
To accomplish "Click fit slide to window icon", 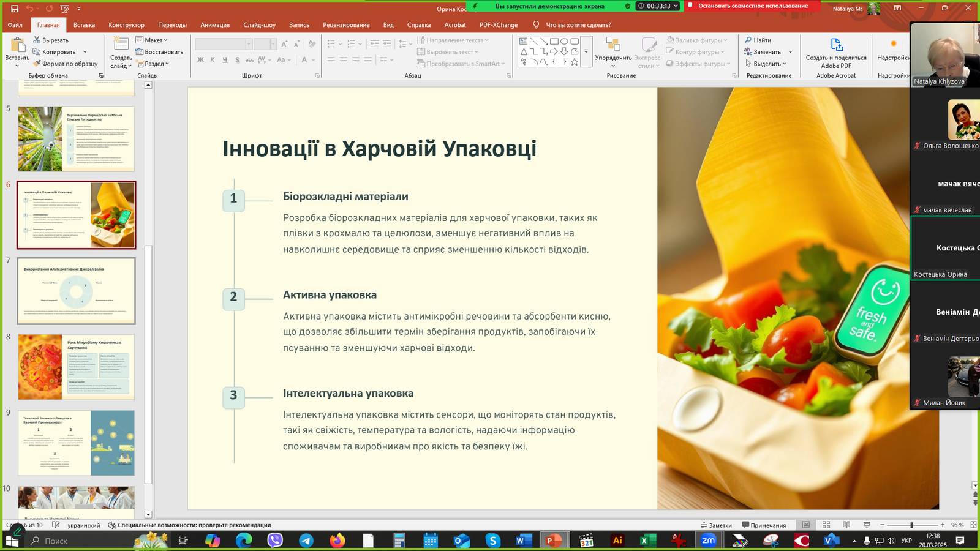I will (x=973, y=525).
